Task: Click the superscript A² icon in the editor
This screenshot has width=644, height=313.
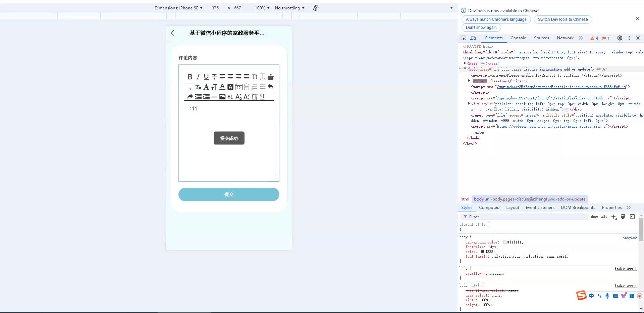Action: (x=247, y=97)
